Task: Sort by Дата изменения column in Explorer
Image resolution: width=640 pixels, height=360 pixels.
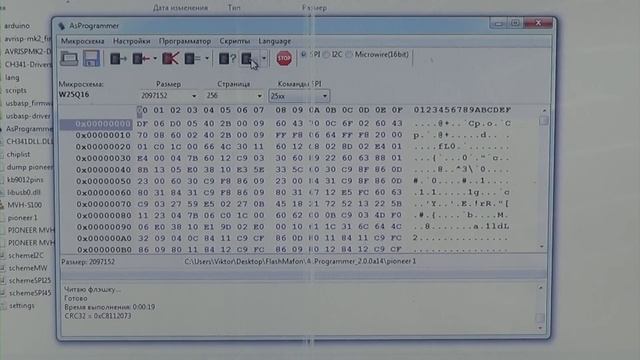Action: (180, 8)
